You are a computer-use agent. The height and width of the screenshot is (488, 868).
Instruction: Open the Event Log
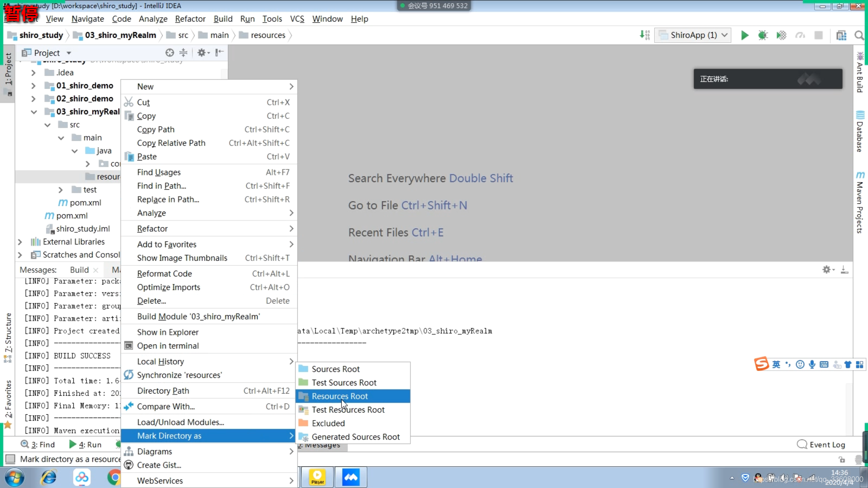pyautogui.click(x=821, y=445)
